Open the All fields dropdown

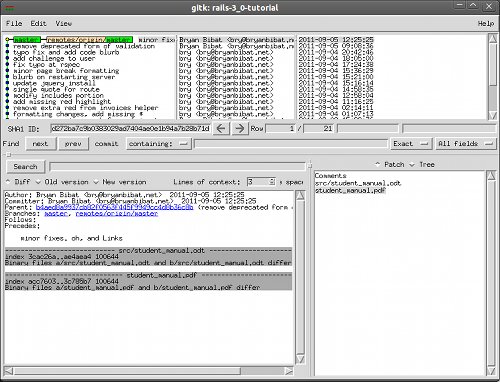tap(465, 144)
